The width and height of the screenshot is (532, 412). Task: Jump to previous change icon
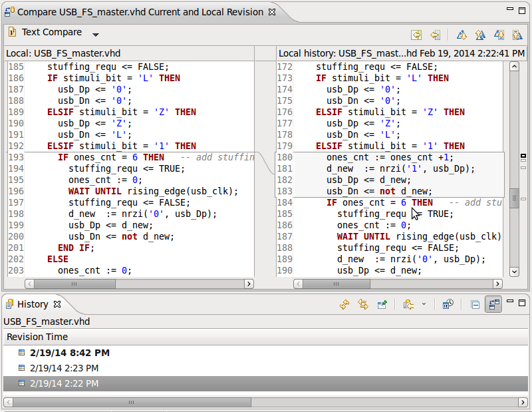(x=517, y=35)
